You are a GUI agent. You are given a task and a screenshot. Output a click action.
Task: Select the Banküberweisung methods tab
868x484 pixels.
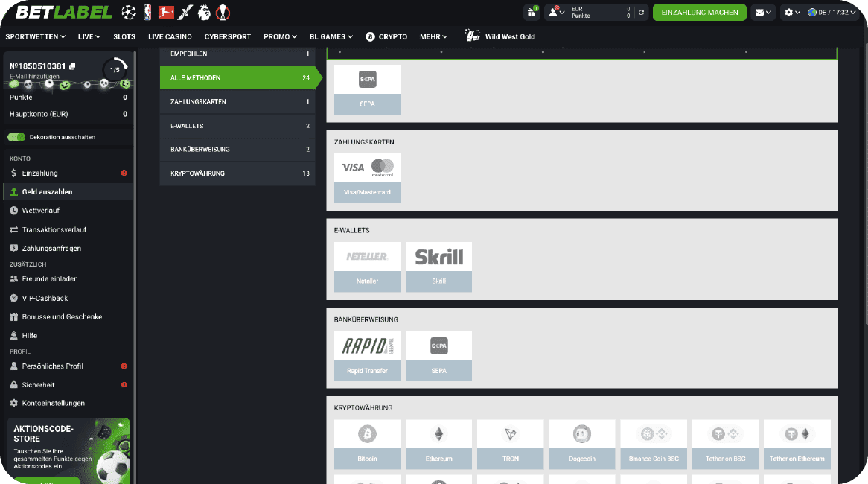[x=237, y=150]
